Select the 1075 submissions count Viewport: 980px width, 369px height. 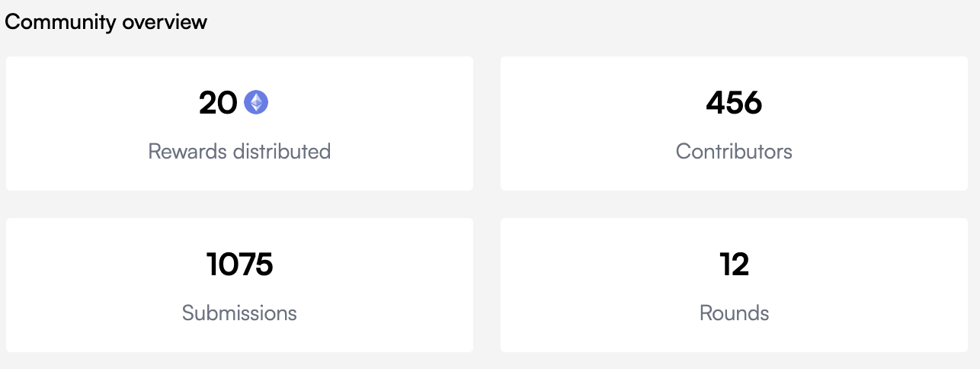[x=239, y=265]
